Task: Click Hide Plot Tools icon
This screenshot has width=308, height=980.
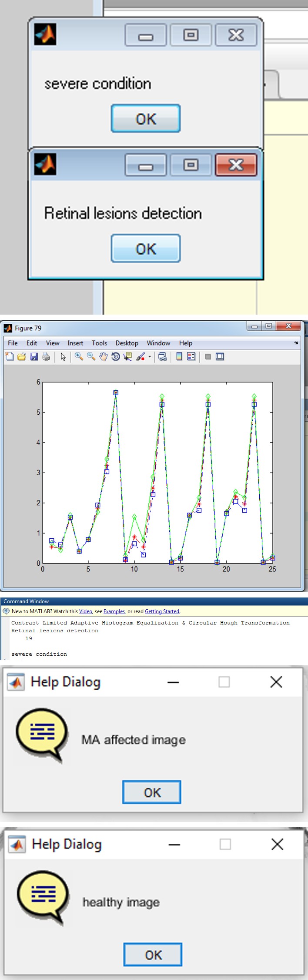Action: (208, 357)
